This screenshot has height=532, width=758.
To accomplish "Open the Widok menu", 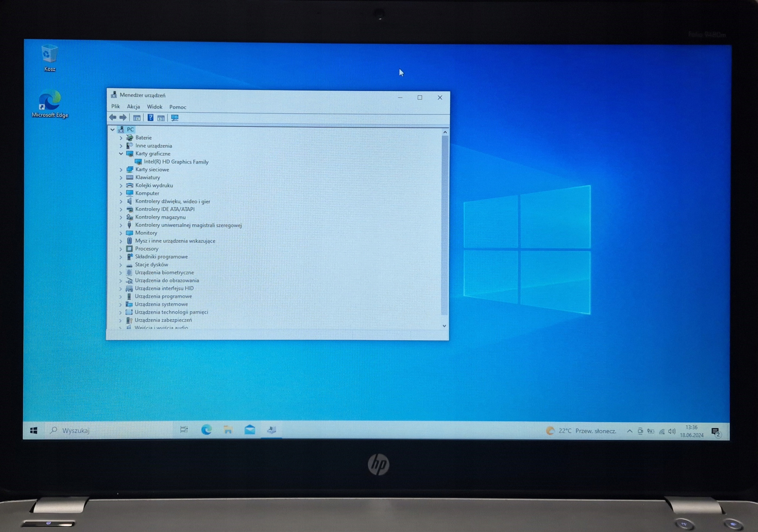I will [155, 107].
